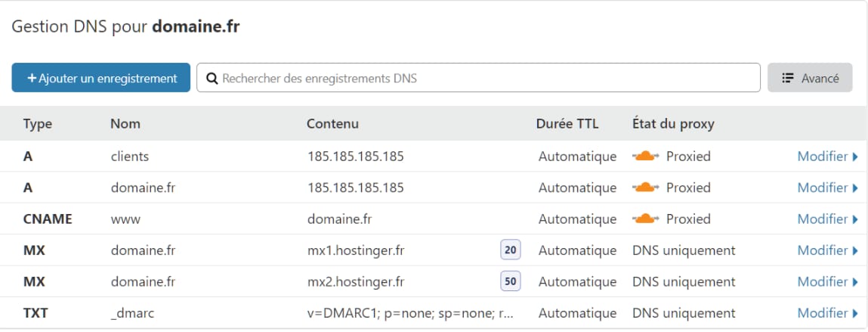Image resolution: width=868 pixels, height=332 pixels.
Task: Click the orange cloud icon for www CNAME
Action: click(x=645, y=219)
